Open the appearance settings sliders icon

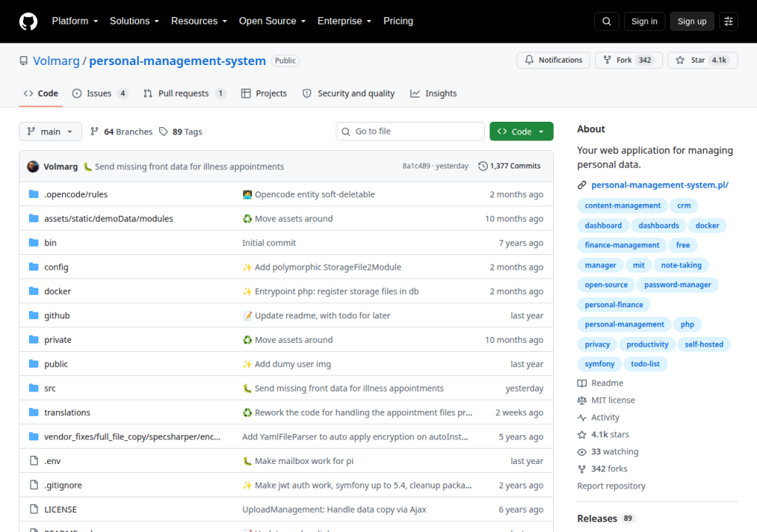728,21
